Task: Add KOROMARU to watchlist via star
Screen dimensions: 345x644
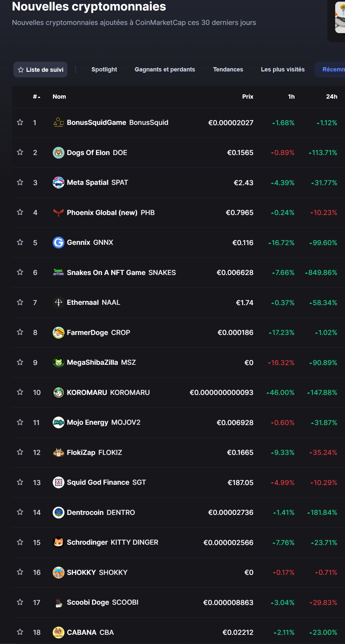Action: click(x=20, y=392)
